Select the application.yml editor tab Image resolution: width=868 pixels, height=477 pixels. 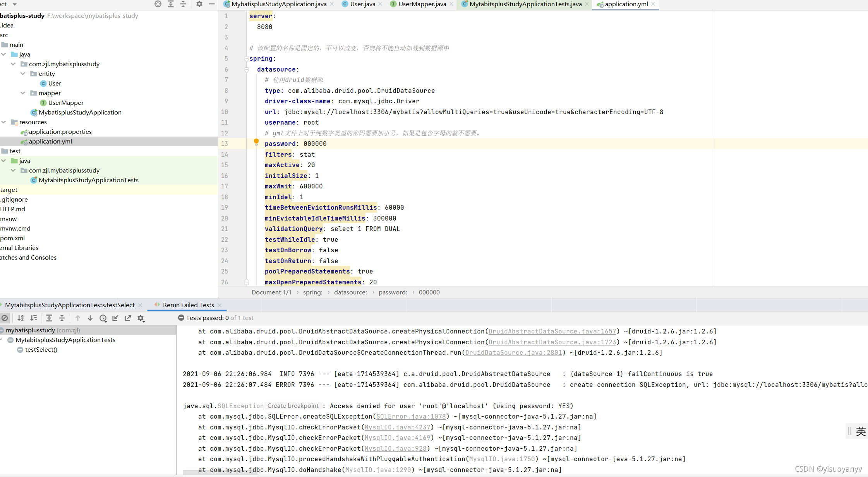[626, 4]
